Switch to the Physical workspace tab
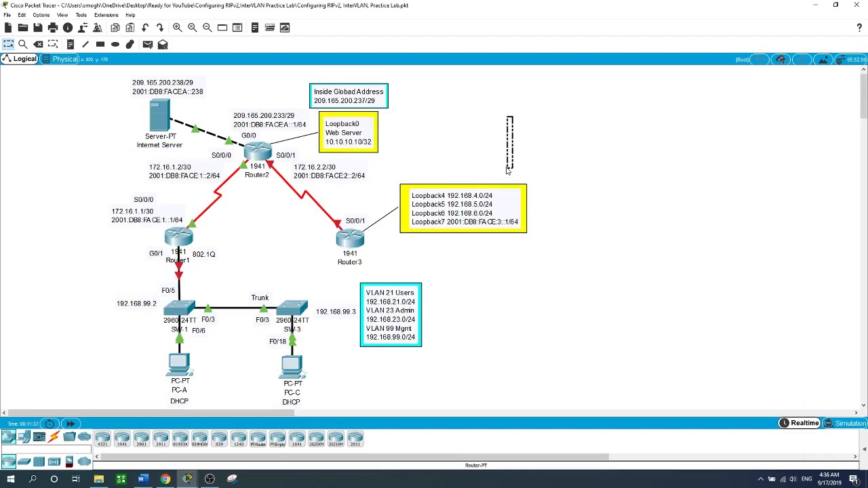This screenshot has height=488, width=868. point(60,59)
